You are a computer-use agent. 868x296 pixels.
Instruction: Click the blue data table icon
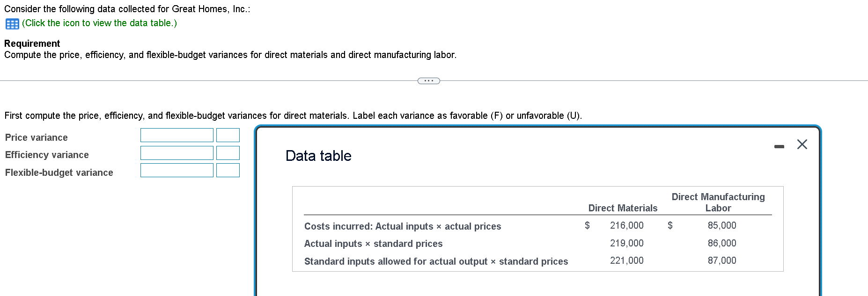pyautogui.click(x=12, y=23)
